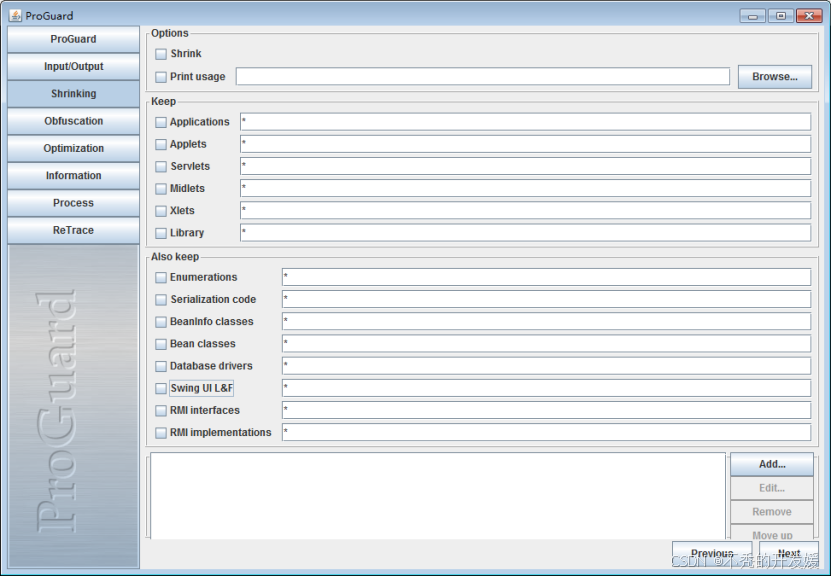Viewport: 831px width, 577px height.
Task: Switch to the Process tab
Action: pyautogui.click(x=73, y=203)
